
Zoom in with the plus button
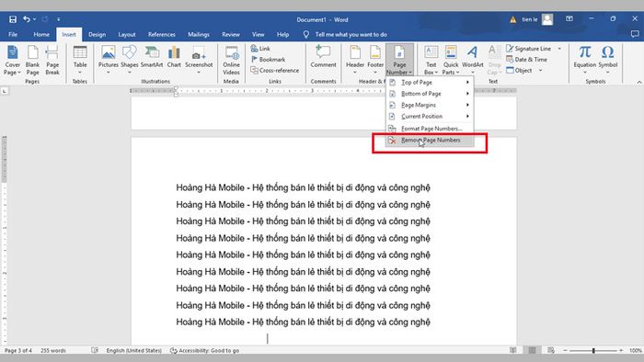pos(621,351)
